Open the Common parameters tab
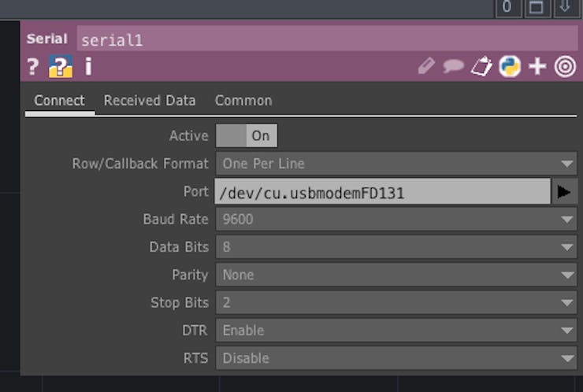 (243, 101)
